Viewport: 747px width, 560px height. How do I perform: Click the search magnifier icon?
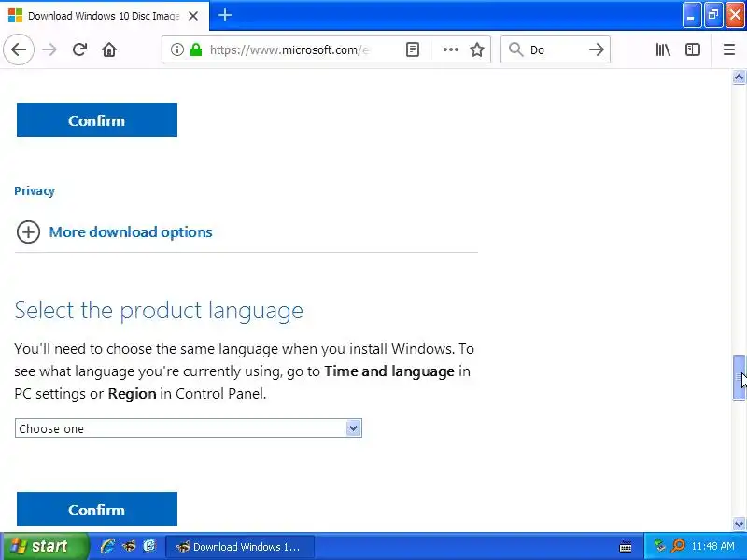pos(515,49)
